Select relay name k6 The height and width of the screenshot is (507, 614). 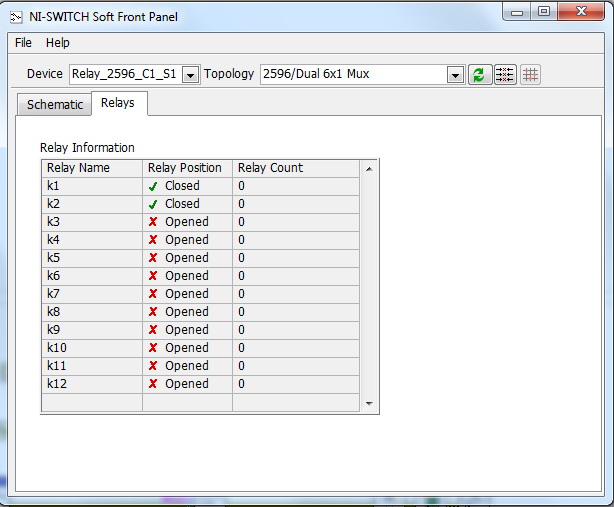pos(92,276)
